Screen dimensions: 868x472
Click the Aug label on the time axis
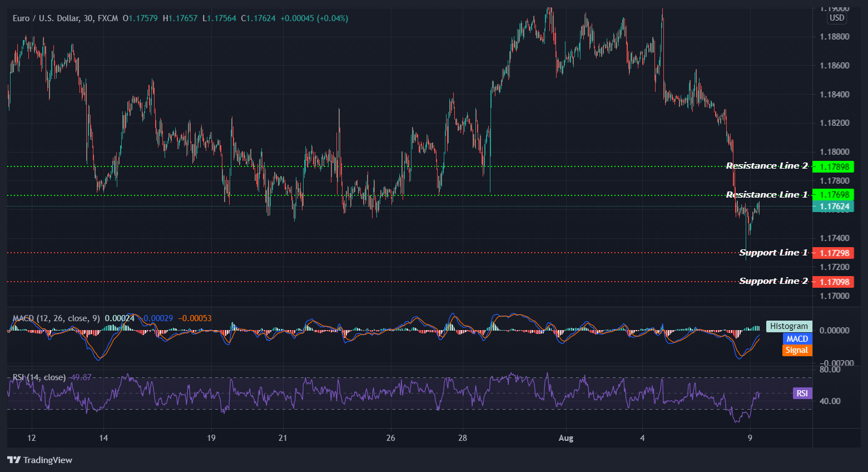point(566,438)
